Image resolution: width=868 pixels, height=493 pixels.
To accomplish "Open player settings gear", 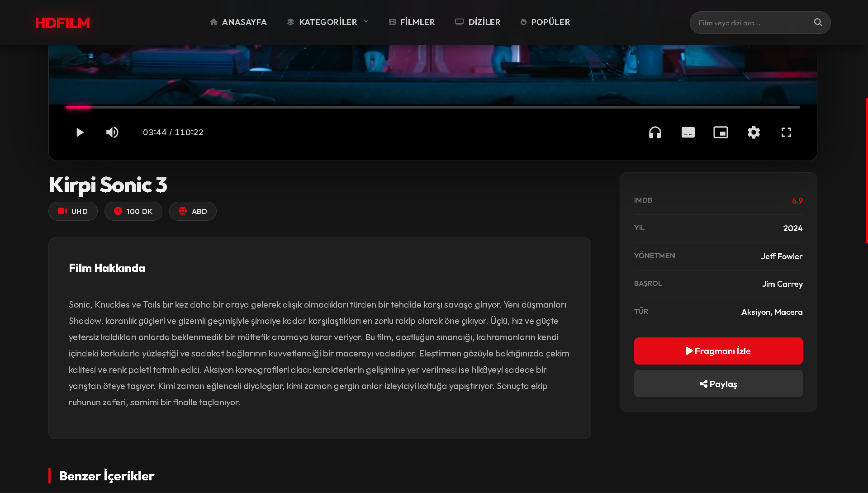I will pyautogui.click(x=754, y=133).
